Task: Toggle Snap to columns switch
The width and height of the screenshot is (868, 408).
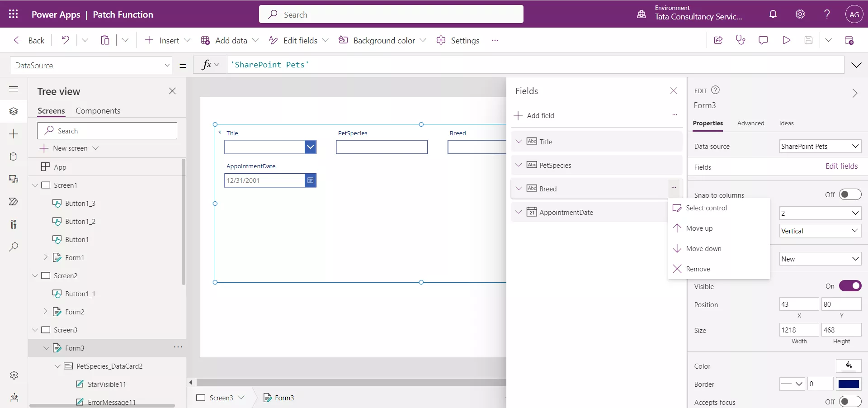Action: coord(850,195)
